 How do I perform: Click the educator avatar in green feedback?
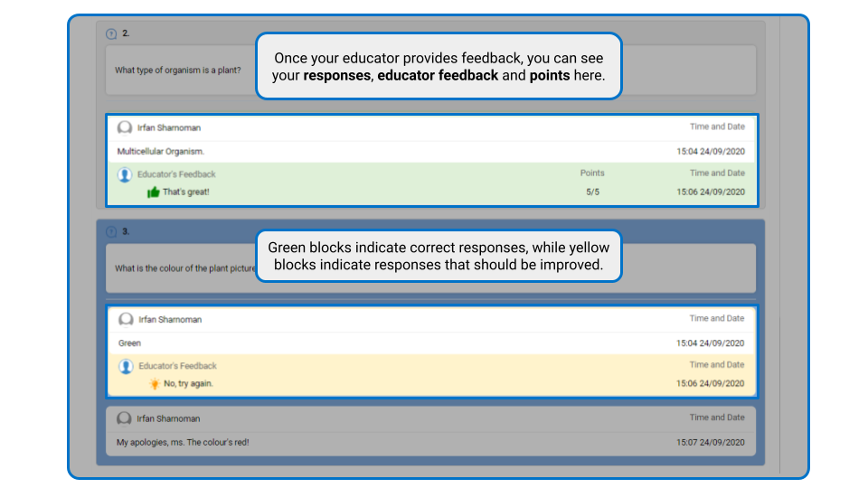[x=125, y=174]
